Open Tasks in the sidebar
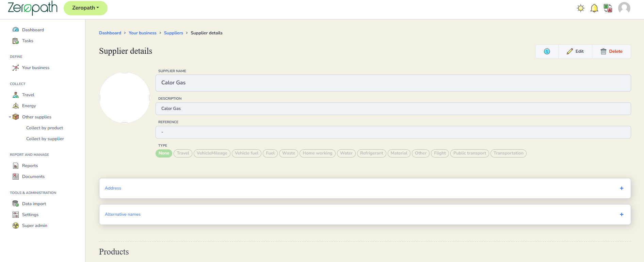Screen dimensions: 644x262 click(x=28, y=41)
